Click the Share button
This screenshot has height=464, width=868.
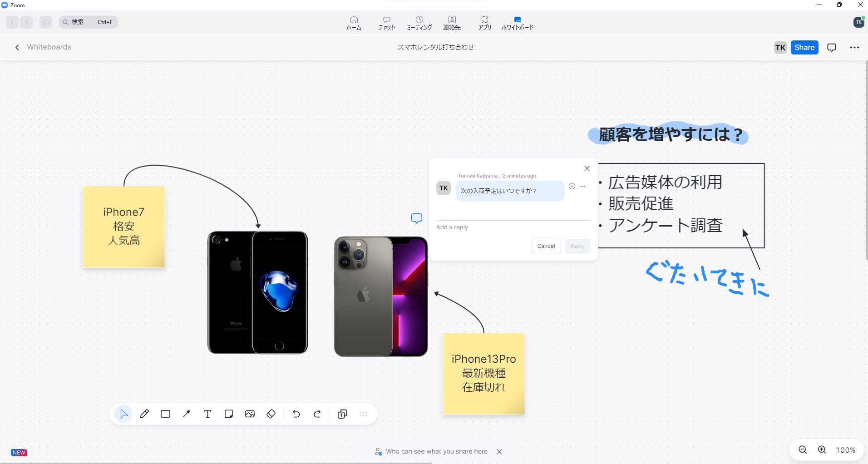point(804,48)
